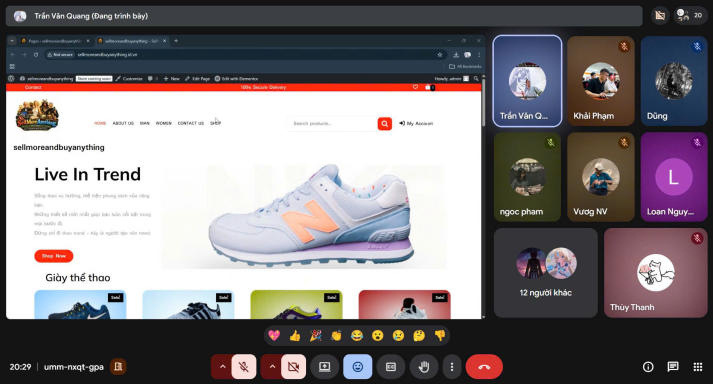
Task: Open the chat panel
Action: 673,367
